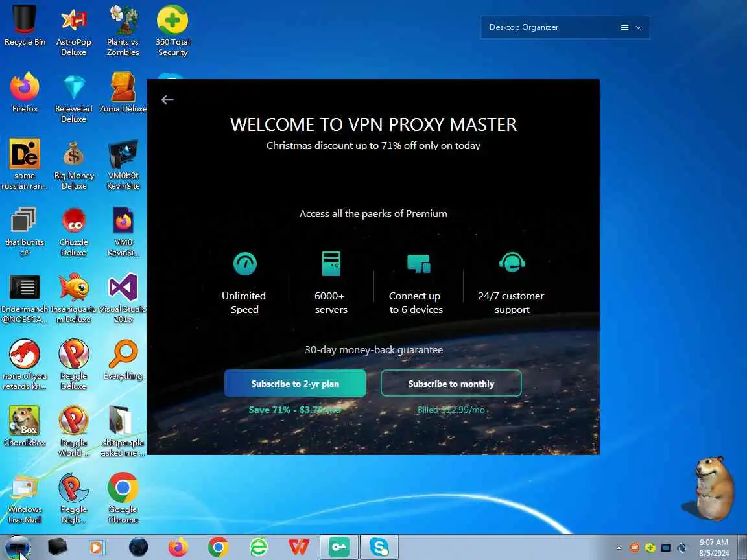
Task: Click '30-day money-back guarantee' text
Action: (373, 350)
